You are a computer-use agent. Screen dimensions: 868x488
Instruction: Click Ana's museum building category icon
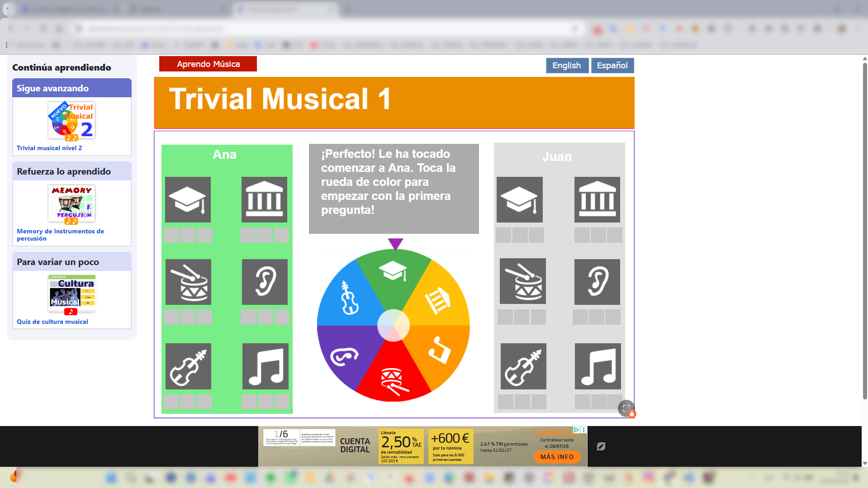pos(264,199)
